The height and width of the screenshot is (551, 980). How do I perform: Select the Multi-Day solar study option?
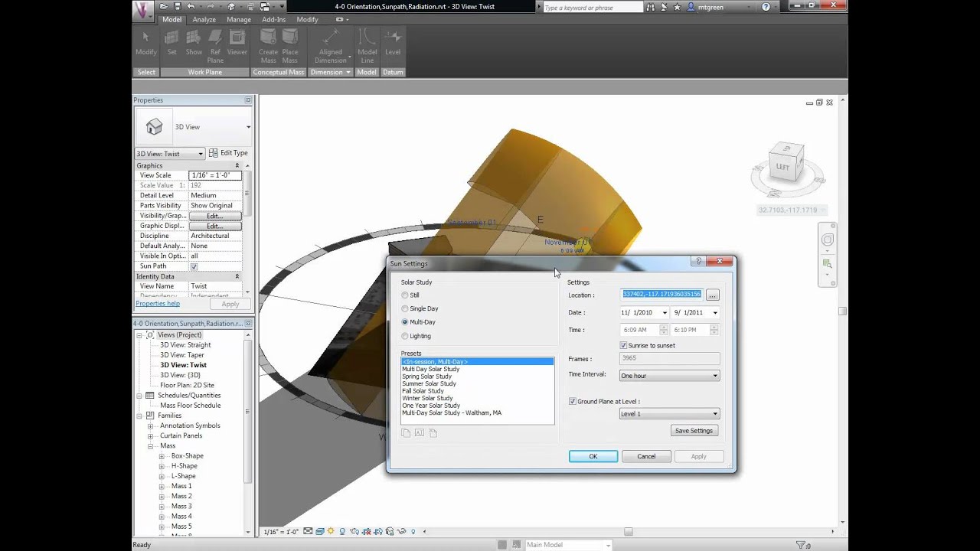(x=405, y=322)
